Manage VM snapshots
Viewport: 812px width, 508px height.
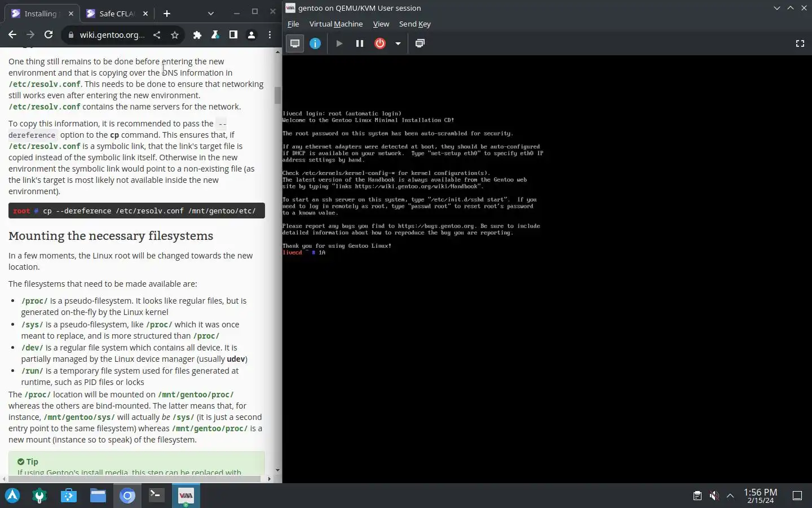(x=420, y=43)
